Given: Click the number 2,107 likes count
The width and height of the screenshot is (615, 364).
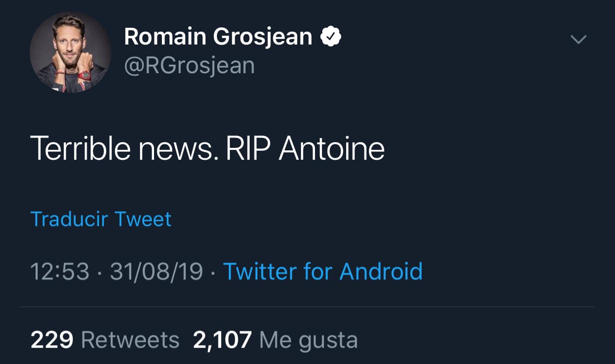Looking at the screenshot, I should pos(222,340).
